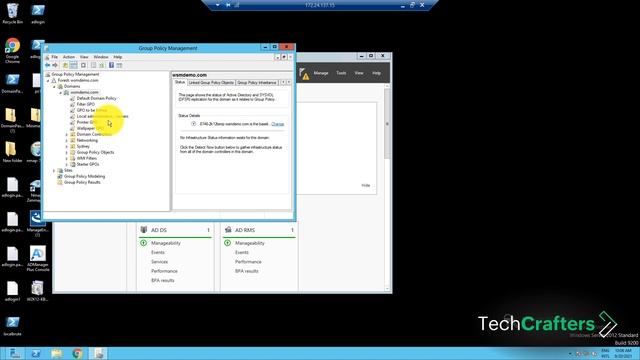Open the adlogin1 file on desktop
This screenshot has width=640, height=360.
click(x=12, y=291)
